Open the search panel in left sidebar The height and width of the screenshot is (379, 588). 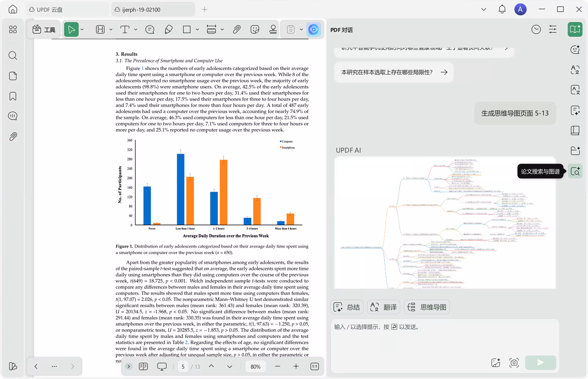(x=13, y=56)
